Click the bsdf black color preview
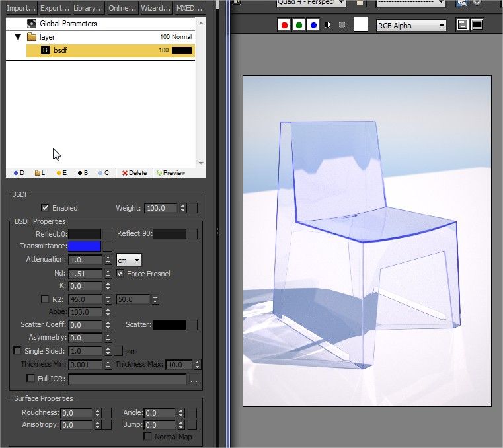Image resolution: width=503 pixels, height=448 pixels. [x=182, y=50]
